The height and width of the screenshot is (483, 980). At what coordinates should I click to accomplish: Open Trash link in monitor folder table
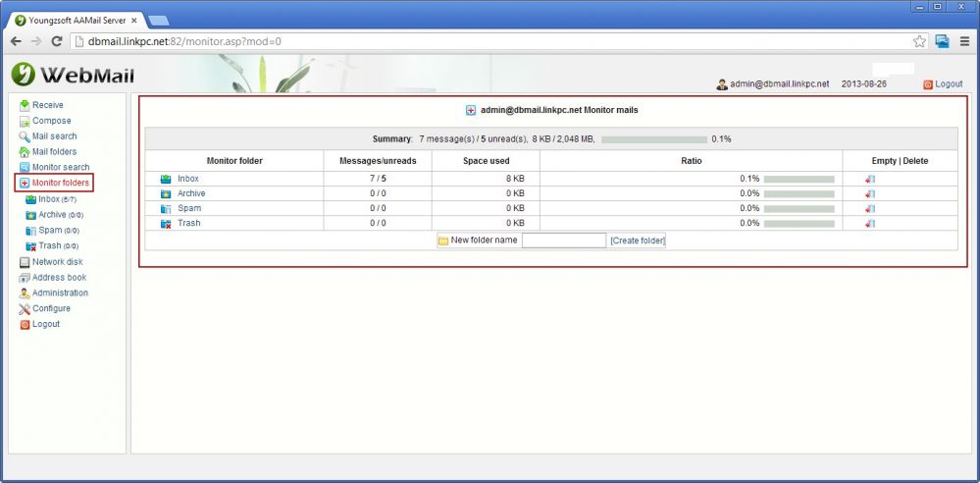click(x=189, y=224)
